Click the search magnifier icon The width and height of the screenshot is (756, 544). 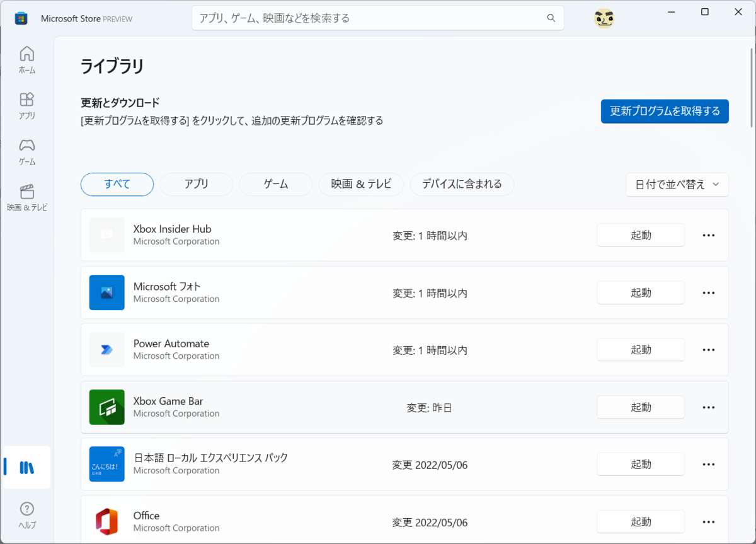click(x=551, y=18)
